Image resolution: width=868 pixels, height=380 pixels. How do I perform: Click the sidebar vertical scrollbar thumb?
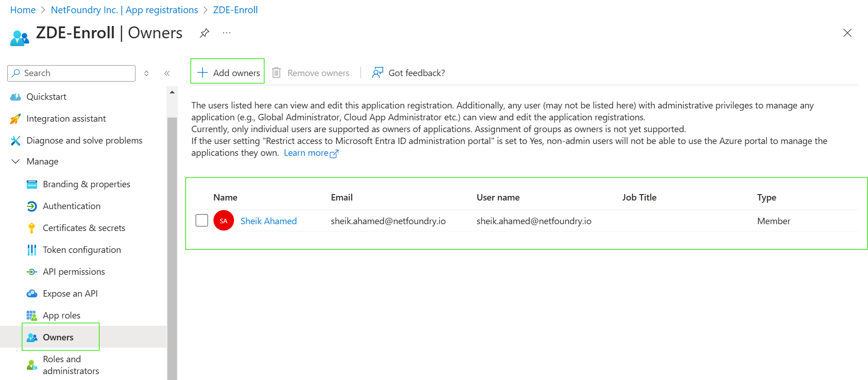pos(172,248)
